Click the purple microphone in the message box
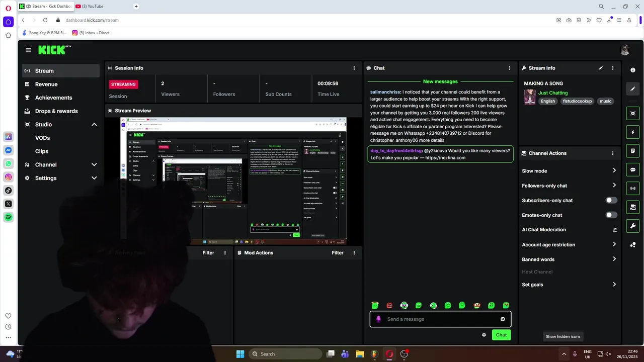 pos(378,319)
